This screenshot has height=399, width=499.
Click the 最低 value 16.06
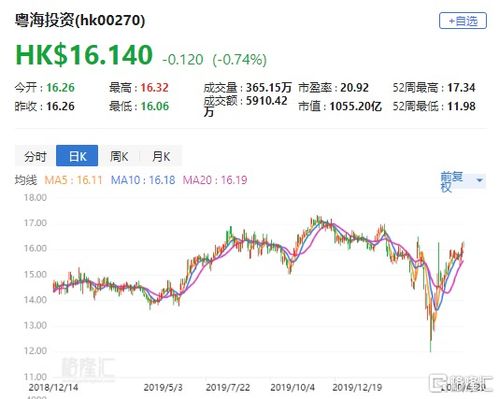[155, 106]
